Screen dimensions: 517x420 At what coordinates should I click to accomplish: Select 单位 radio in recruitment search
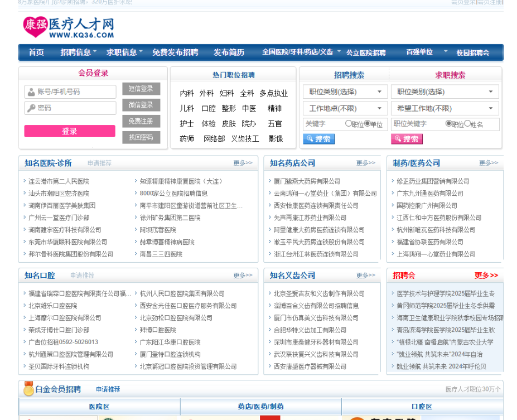click(367, 124)
